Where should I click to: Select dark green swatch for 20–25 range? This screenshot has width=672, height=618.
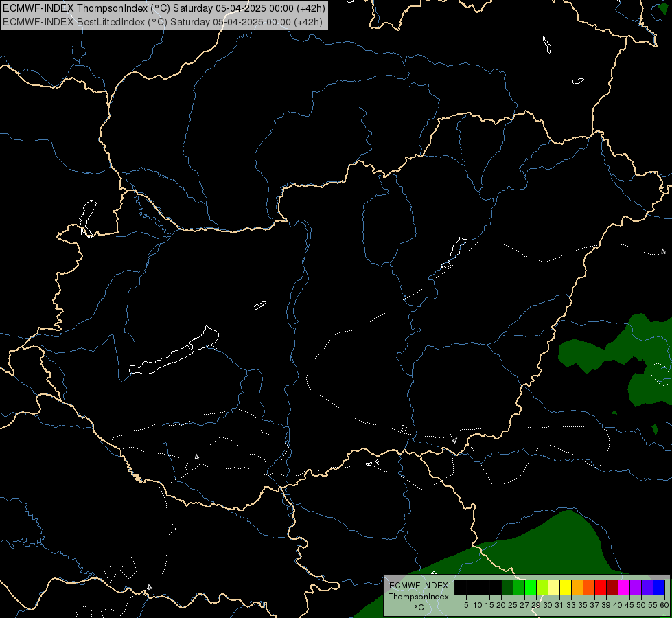tap(507, 587)
